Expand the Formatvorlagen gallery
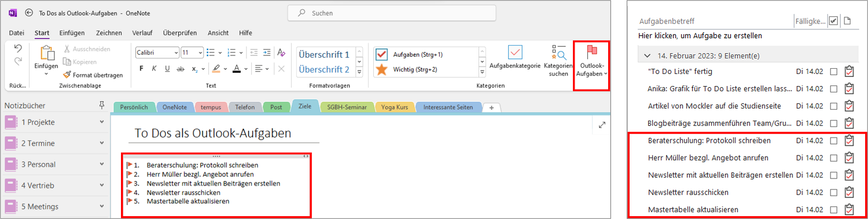The width and height of the screenshot is (868, 219). point(359,72)
